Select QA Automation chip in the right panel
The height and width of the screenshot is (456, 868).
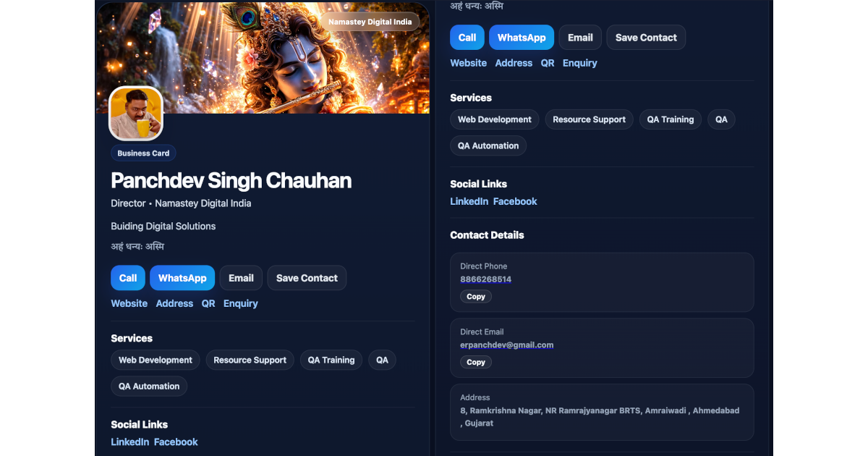[488, 145]
